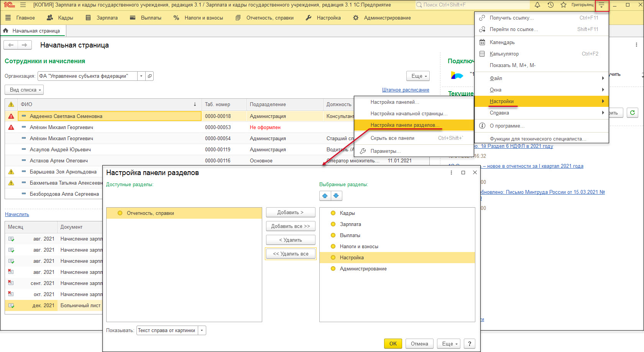
Task: Open the Еще dropdown in dialog footer
Action: point(449,344)
